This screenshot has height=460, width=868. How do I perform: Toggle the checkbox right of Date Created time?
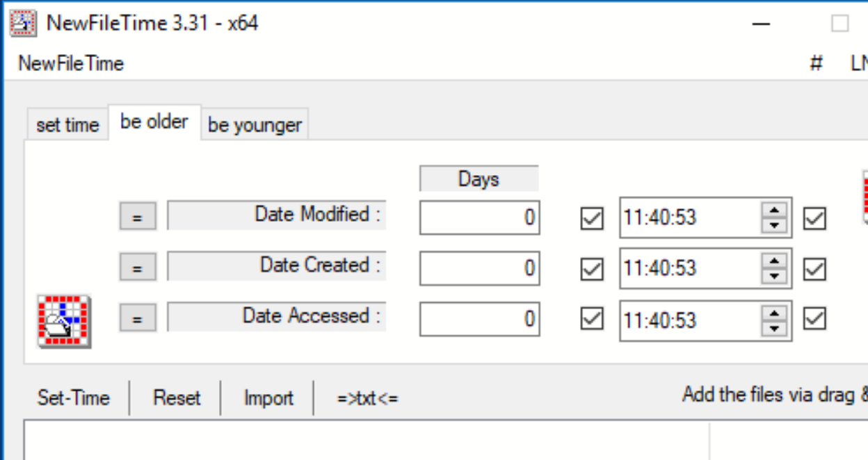815,269
